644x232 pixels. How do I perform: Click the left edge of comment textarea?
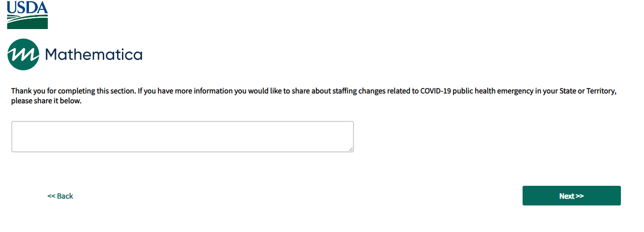[13, 137]
